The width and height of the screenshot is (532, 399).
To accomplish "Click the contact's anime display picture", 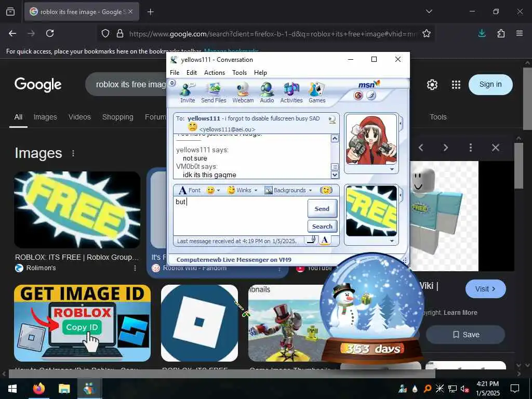I will click(371, 140).
